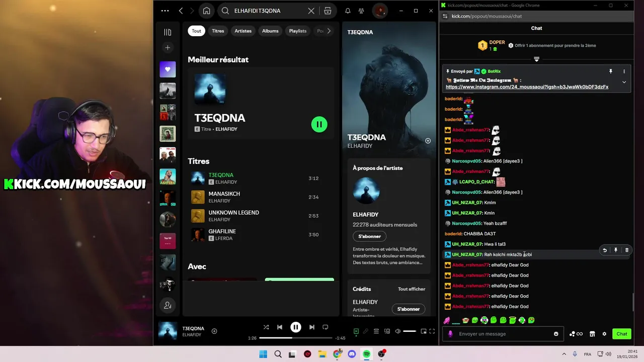Open the mini player
Viewport: 644px width, 362px height.
pos(424,331)
